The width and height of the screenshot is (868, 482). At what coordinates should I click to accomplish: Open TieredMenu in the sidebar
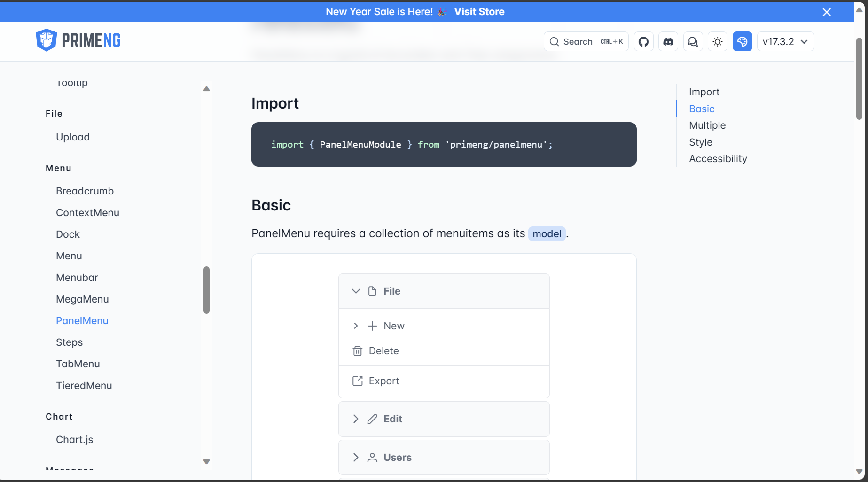pos(84,386)
